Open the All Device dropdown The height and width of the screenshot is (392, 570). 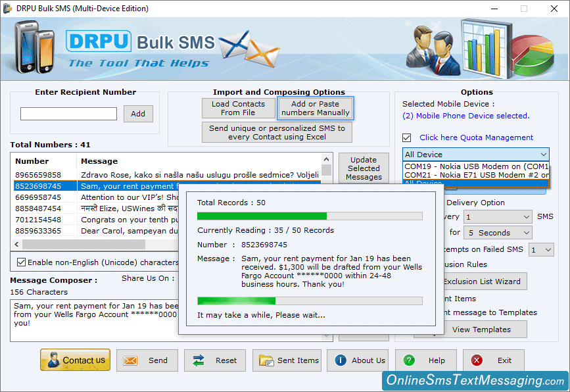(x=475, y=154)
